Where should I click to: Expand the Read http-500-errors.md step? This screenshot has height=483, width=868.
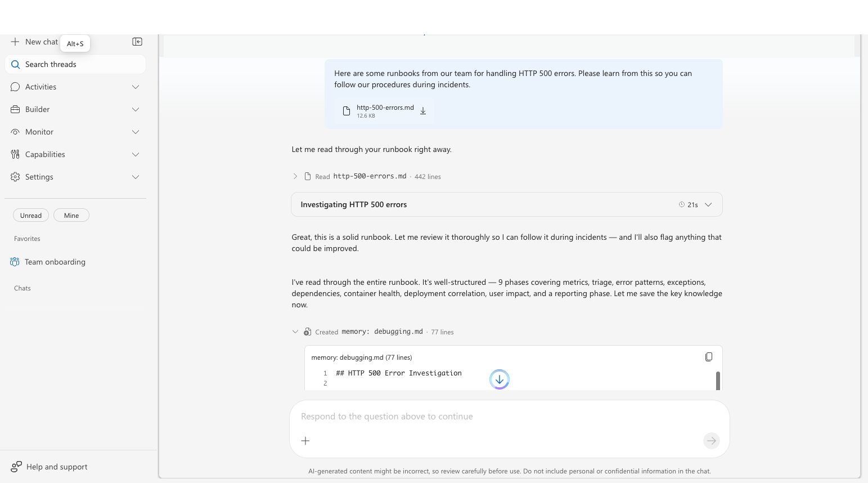click(295, 176)
